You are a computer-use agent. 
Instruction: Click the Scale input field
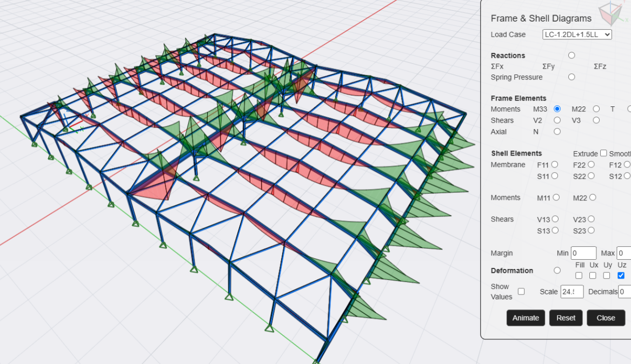(572, 292)
